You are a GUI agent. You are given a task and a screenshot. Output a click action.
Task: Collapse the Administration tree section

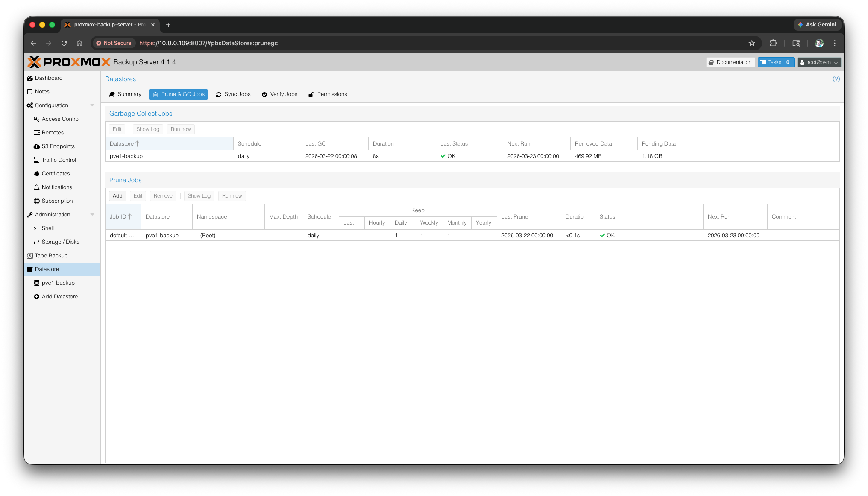(92, 215)
